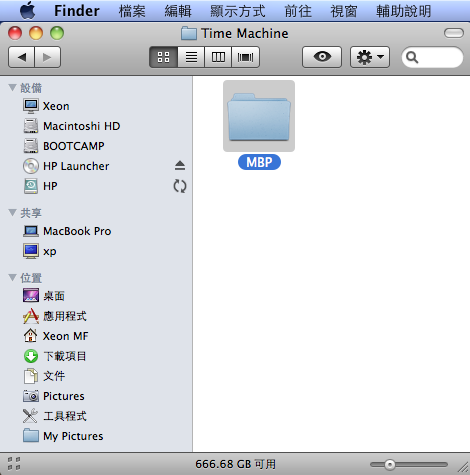Switch to icon view
Screen dimensions: 470x475
pyautogui.click(x=163, y=57)
